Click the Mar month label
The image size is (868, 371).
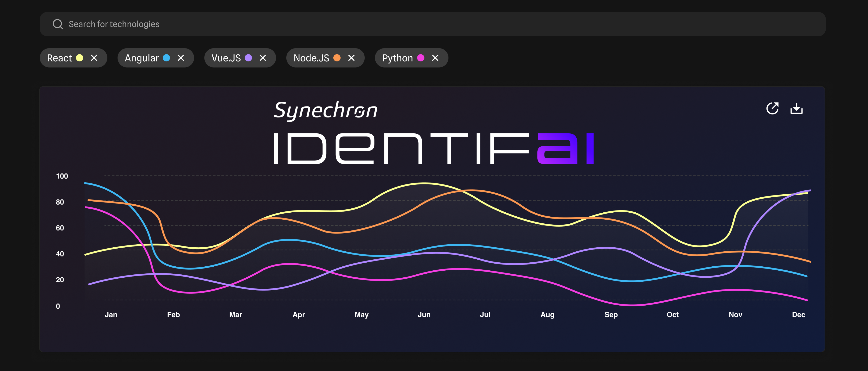tap(235, 314)
